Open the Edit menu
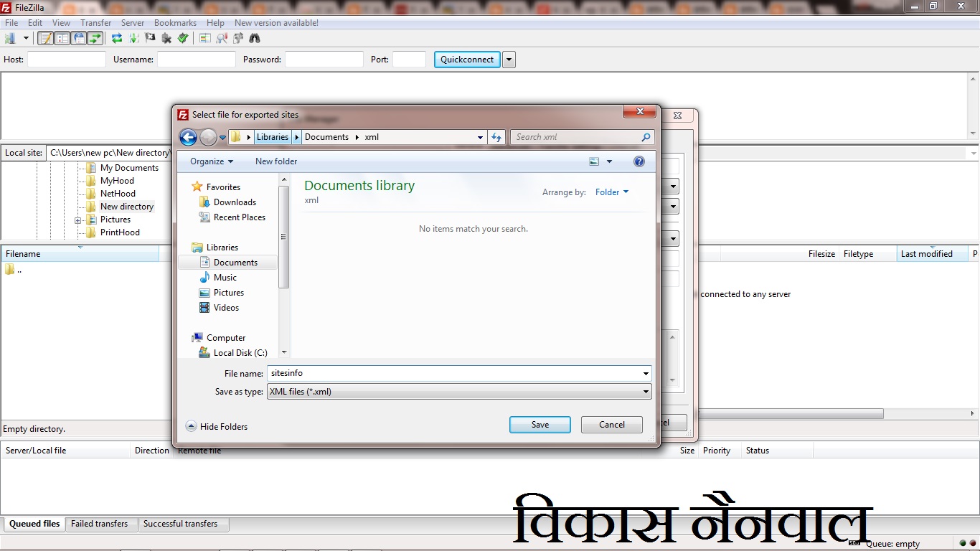Image resolution: width=980 pixels, height=551 pixels. pyautogui.click(x=35, y=23)
